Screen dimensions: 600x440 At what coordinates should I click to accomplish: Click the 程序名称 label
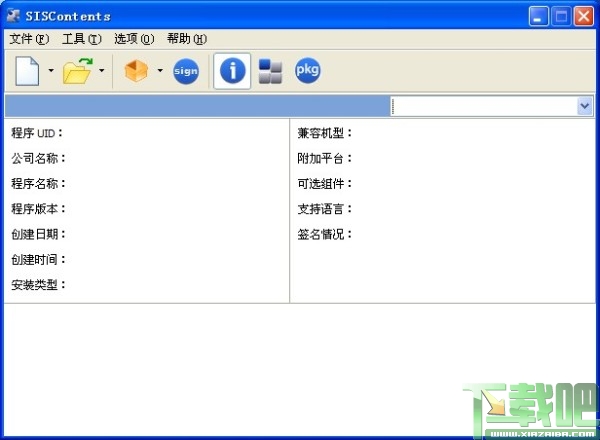pos(38,184)
